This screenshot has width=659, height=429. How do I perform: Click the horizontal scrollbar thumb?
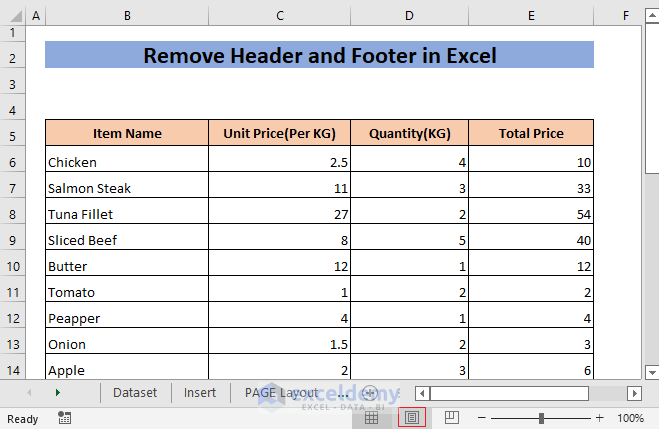tap(509, 394)
